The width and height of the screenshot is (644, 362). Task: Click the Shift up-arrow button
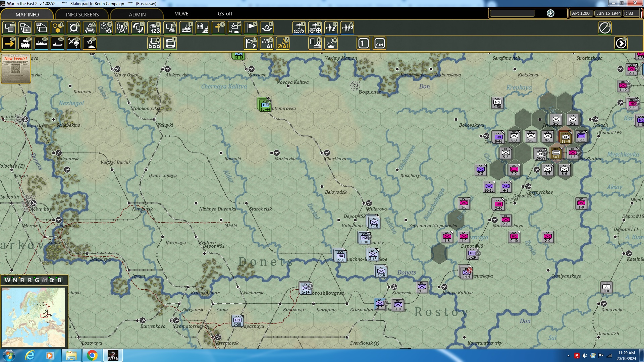pyautogui.click(x=363, y=44)
